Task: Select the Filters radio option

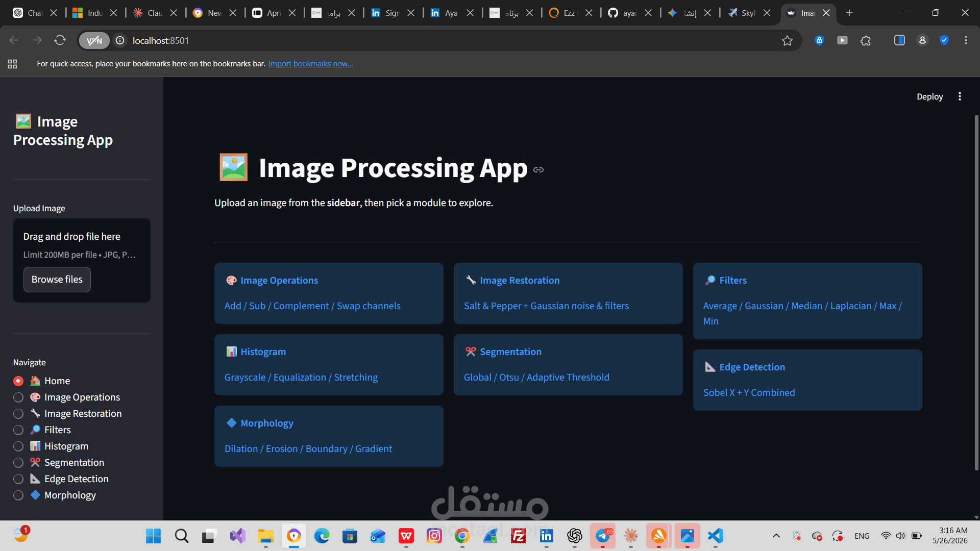Action: pos(18,430)
